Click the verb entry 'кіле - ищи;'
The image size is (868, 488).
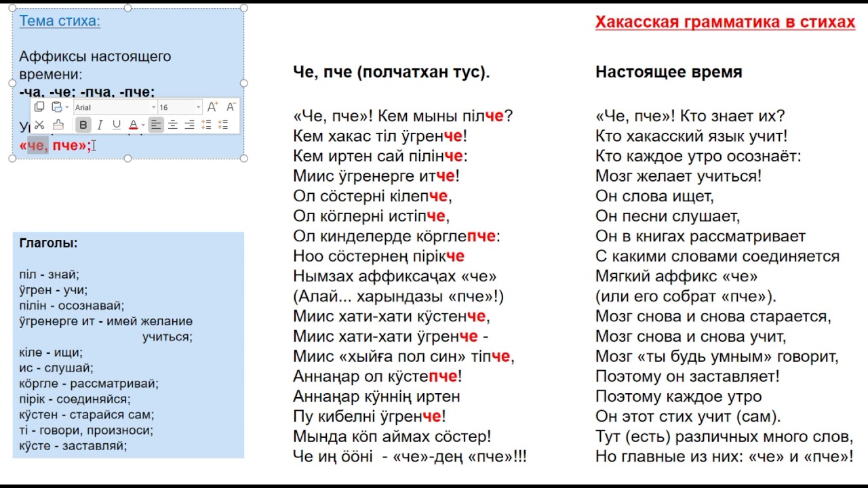(51, 352)
